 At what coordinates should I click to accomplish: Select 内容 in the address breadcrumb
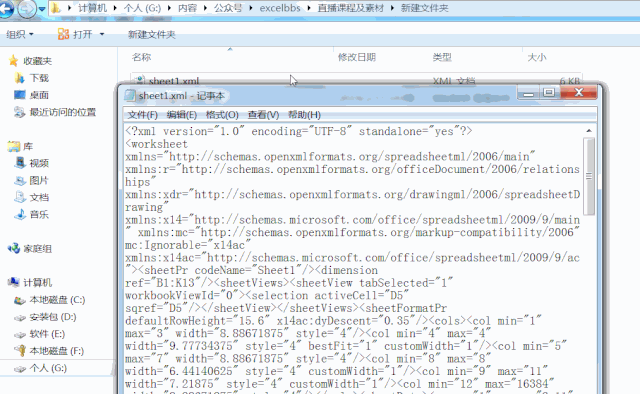187,8
